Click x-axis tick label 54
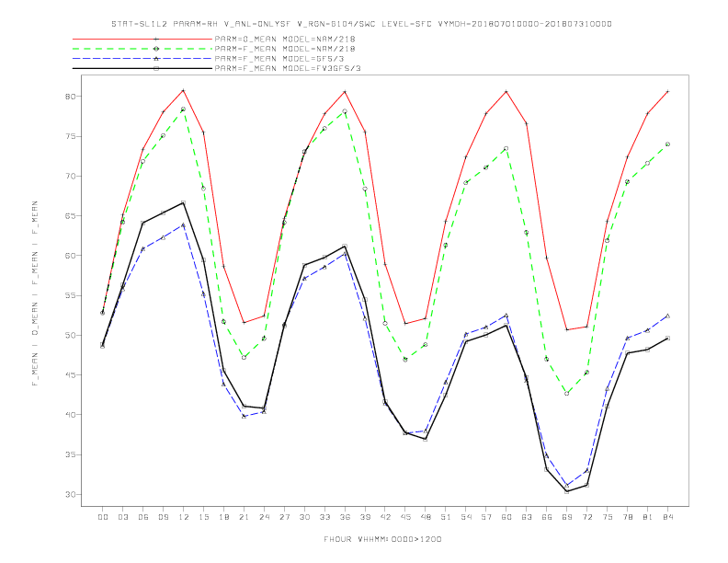 tap(466, 517)
